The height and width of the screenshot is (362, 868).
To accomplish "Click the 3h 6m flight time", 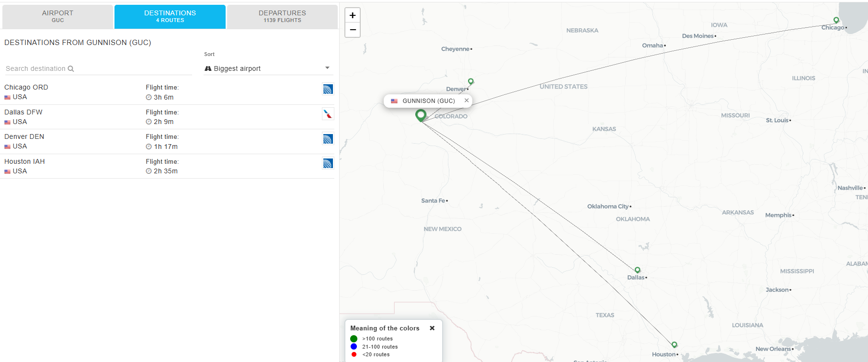I will click(x=164, y=97).
